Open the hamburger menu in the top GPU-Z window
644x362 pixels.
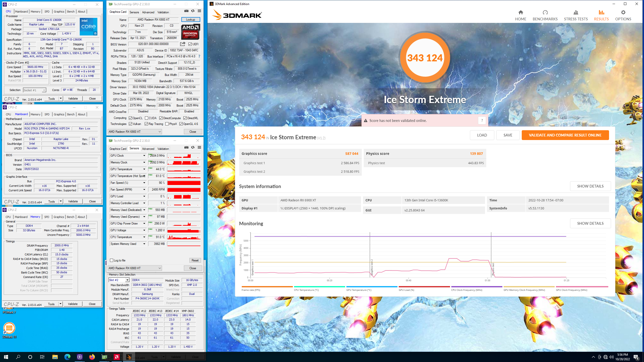click(199, 11)
